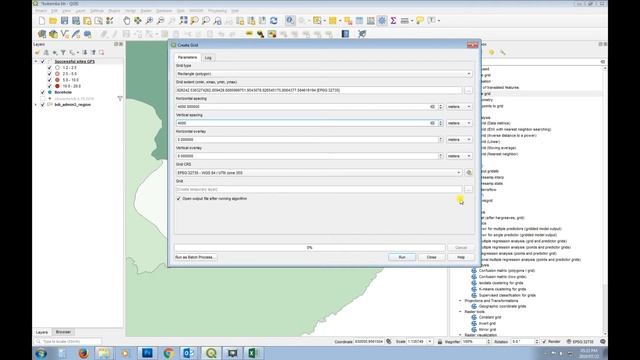This screenshot has width=640, height=360.
Task: Open the Grid type dropdown
Action: (x=324, y=74)
